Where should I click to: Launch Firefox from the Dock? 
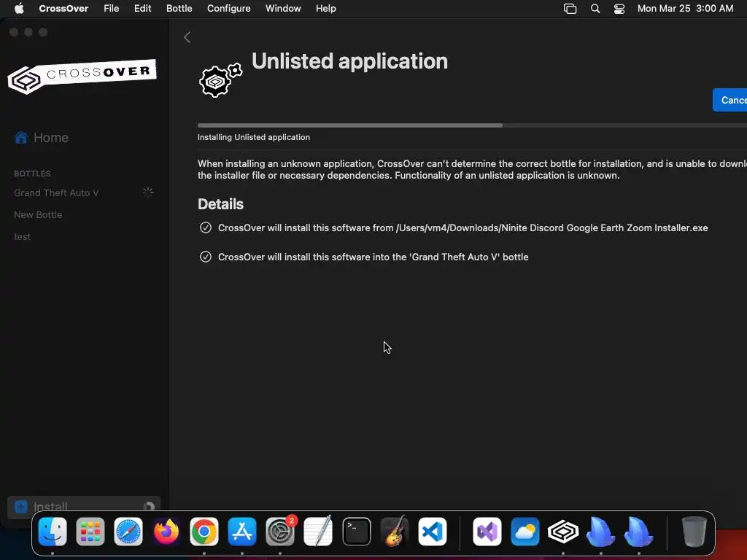click(166, 532)
